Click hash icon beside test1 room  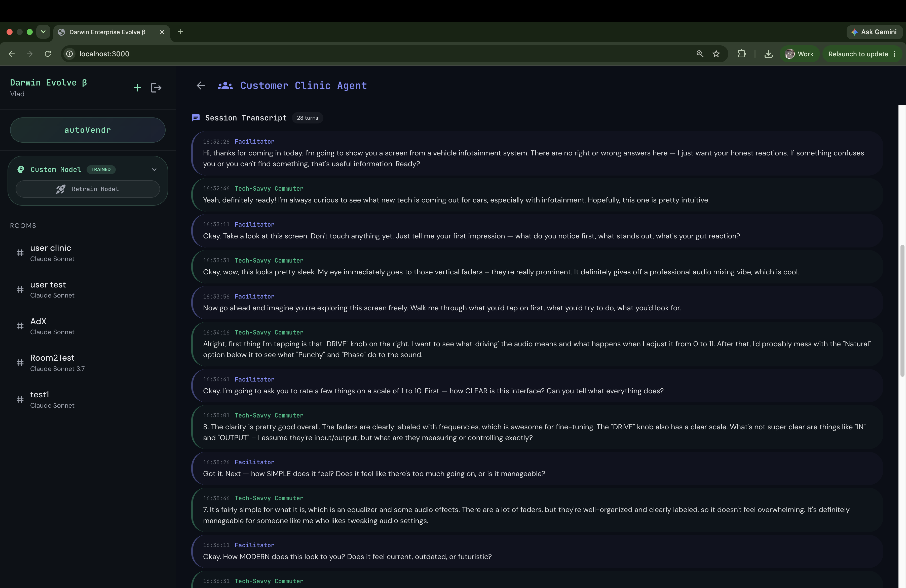tap(20, 399)
